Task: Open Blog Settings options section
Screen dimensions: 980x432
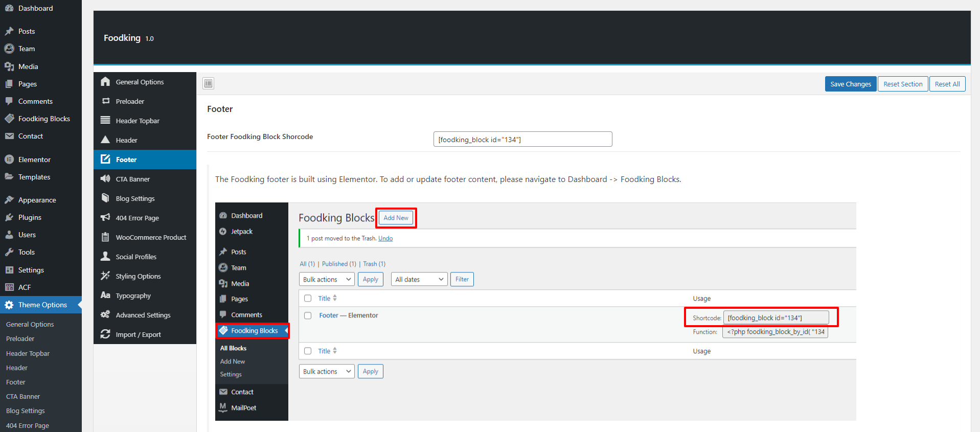Action: pos(135,198)
